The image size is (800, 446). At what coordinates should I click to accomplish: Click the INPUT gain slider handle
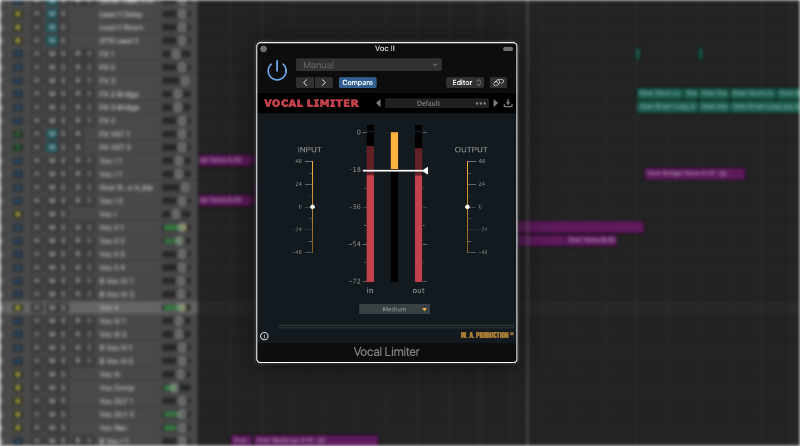pos(312,207)
